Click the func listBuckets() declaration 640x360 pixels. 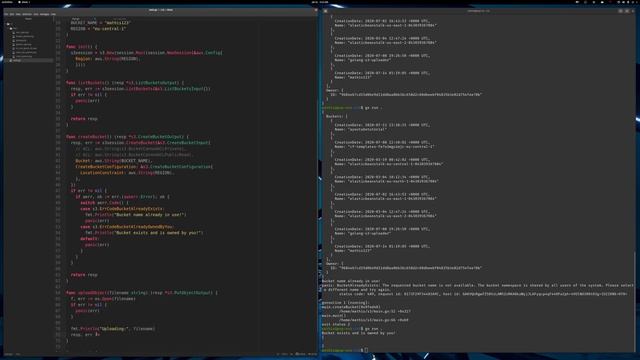point(124,83)
